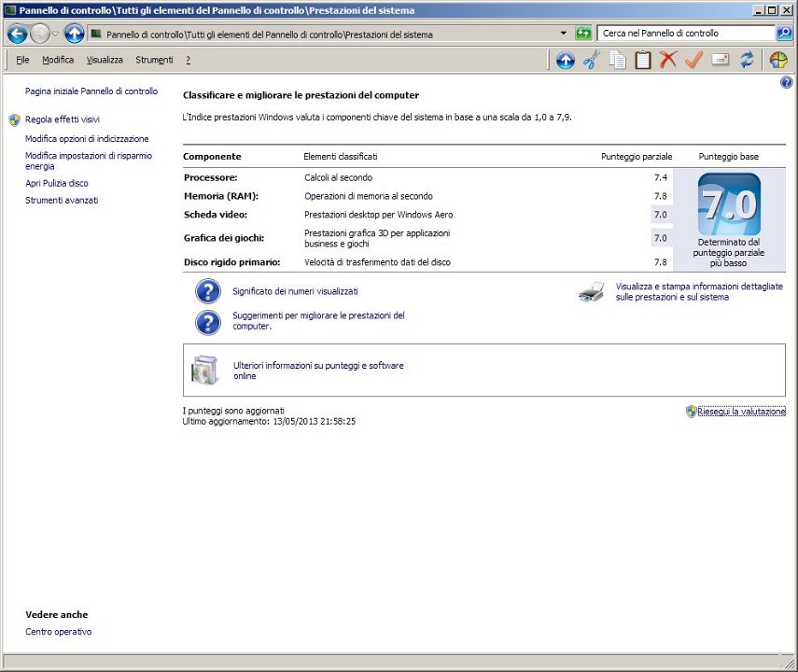The width and height of the screenshot is (798, 672).
Task: Click the Punteggio base column header
Action: coord(729,157)
